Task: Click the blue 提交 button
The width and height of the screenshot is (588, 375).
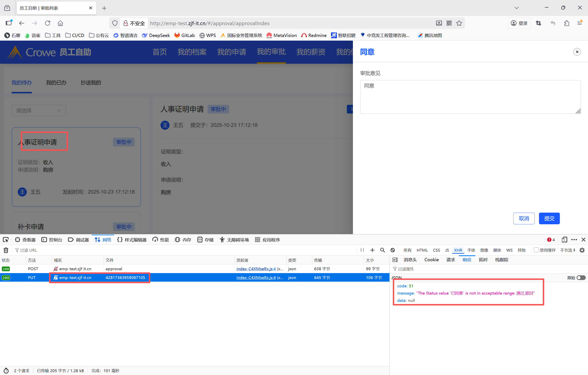Action: click(x=549, y=219)
